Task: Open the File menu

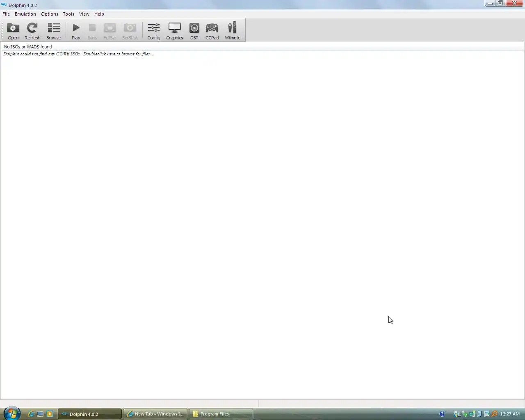Action: (6, 14)
